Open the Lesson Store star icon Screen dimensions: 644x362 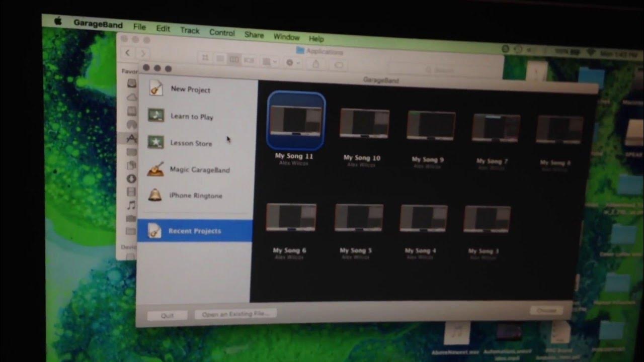click(155, 142)
